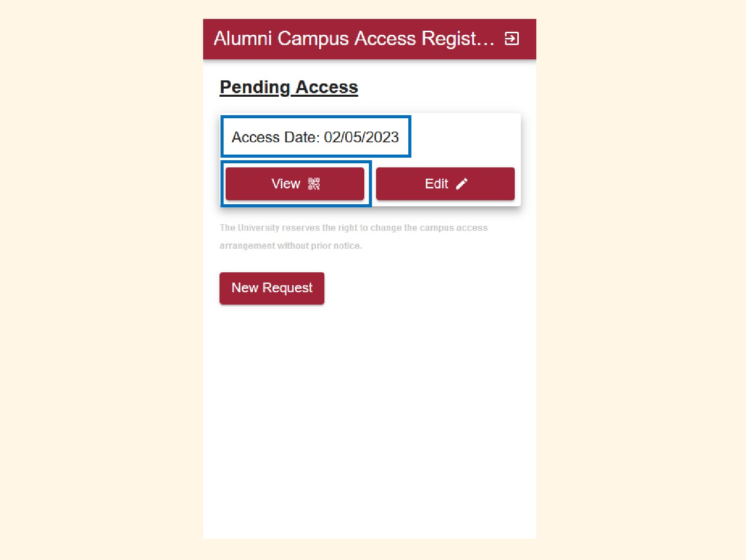
Task: Open the View button for pending access
Action: (295, 184)
